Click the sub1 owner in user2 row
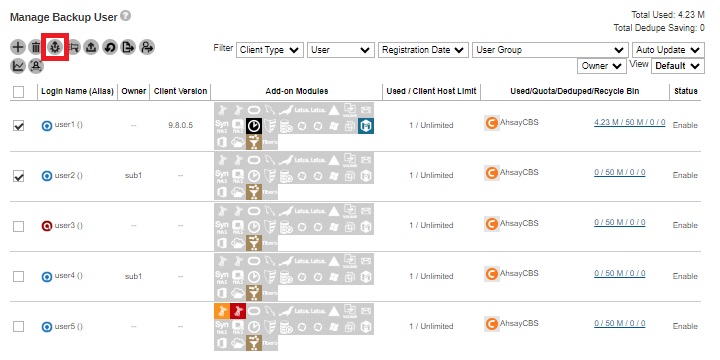 point(133,175)
